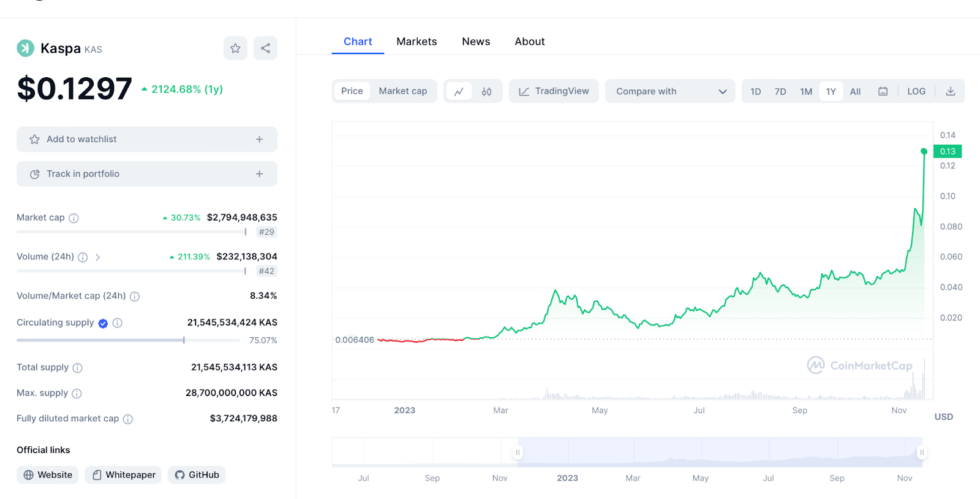Open the share icon button
The width and height of the screenshot is (980, 499).
(265, 48)
